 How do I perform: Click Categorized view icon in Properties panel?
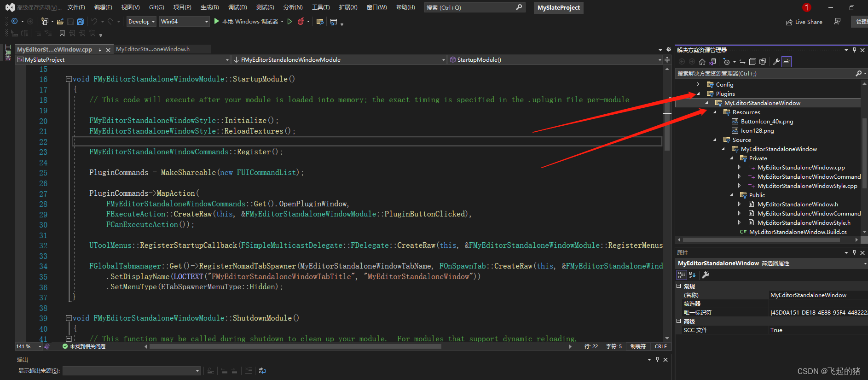pyautogui.click(x=682, y=275)
